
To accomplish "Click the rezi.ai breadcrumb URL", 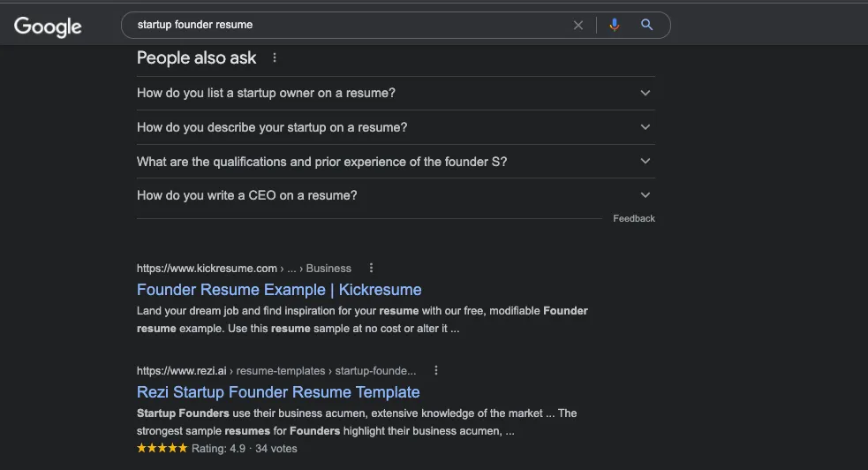I will click(276, 371).
